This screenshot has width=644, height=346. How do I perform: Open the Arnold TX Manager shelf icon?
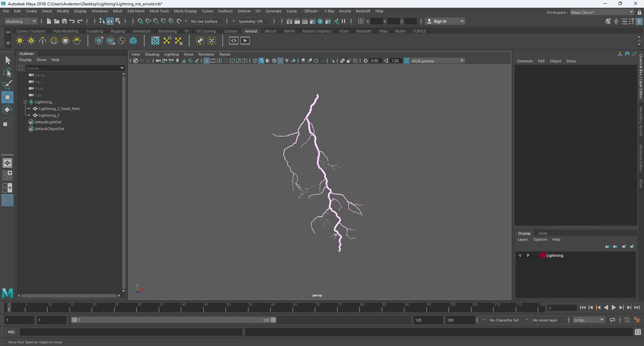coord(155,41)
